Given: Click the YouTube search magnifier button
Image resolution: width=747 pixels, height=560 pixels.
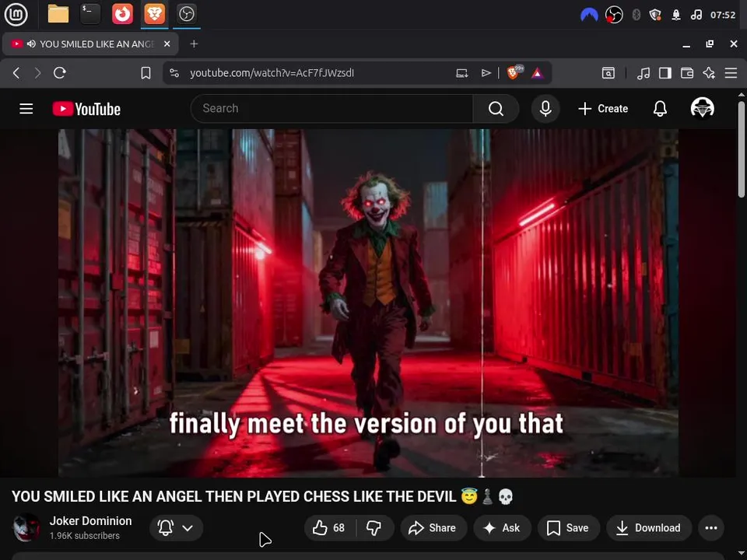Looking at the screenshot, I should pos(496,109).
